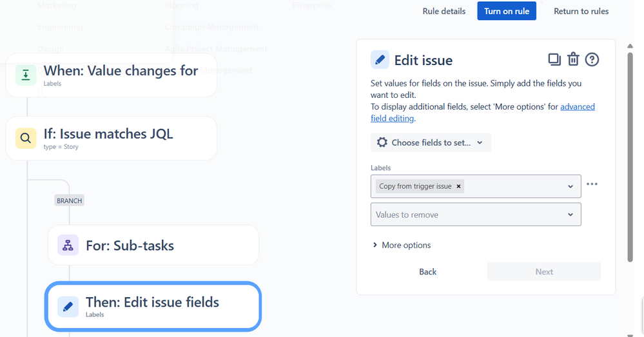644x337 pixels.
Task: Click the green trigger icon in When step
Action: tap(26, 75)
